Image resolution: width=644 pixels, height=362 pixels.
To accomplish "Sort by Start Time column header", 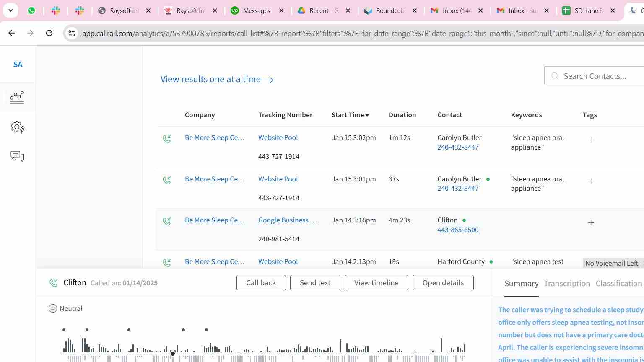I will [x=351, y=115].
